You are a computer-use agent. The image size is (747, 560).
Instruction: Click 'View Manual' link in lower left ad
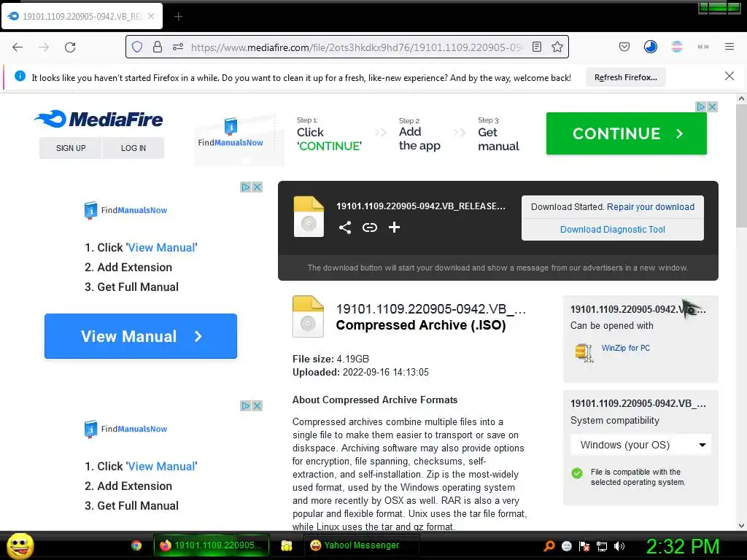point(161,466)
